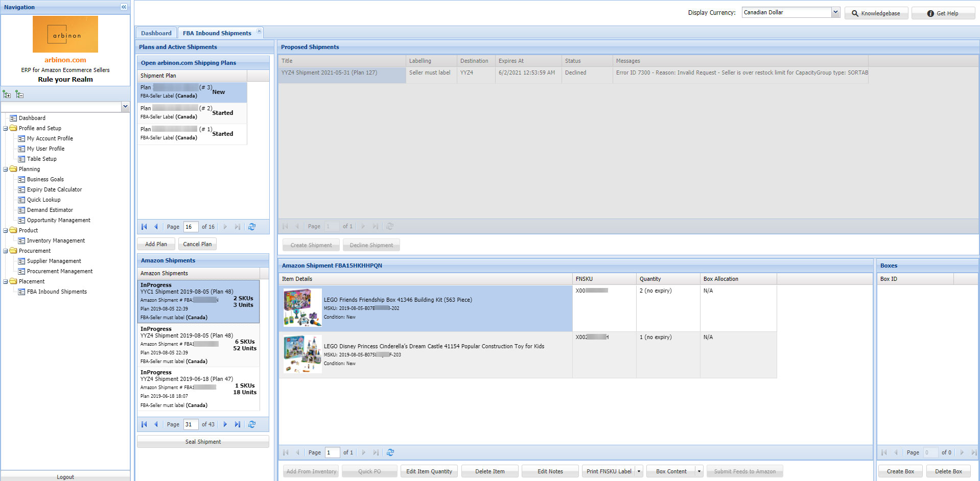980x481 pixels.
Task: Open FBA Inbound Shipments in navigation tree
Action: [57, 292]
